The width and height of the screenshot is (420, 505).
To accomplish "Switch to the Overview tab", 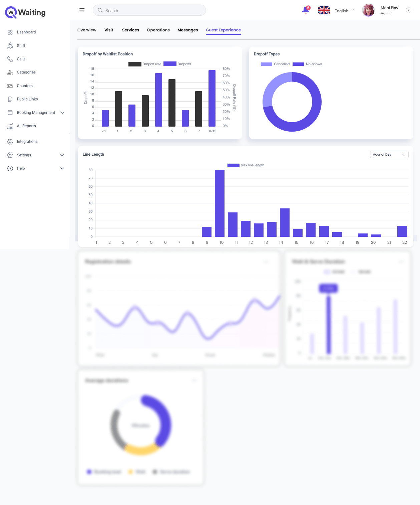I will [87, 30].
